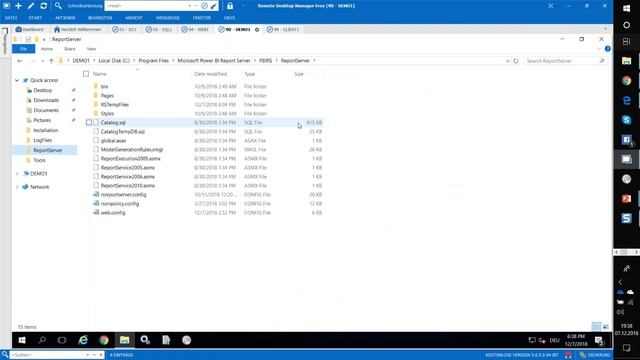Select the web.config file
This screenshot has height=360, width=640.
[x=113, y=213]
